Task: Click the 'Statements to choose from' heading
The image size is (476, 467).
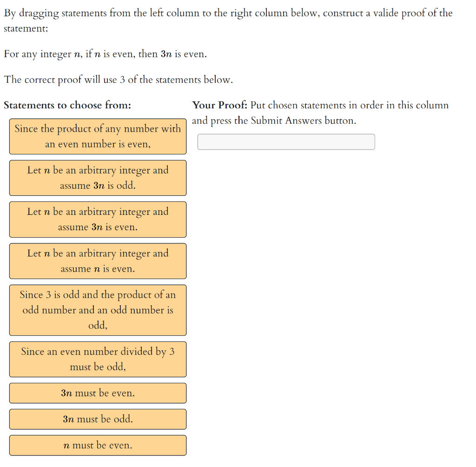Action: [x=68, y=105]
